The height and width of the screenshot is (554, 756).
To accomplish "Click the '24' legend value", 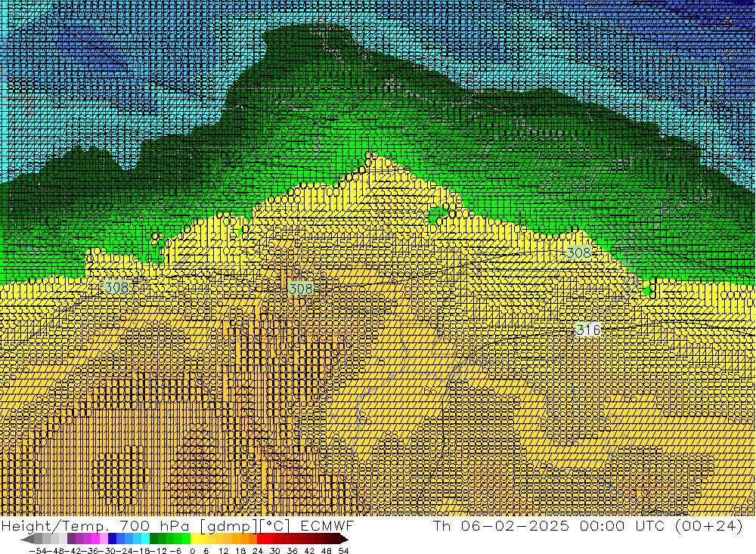I will pos(258,551).
